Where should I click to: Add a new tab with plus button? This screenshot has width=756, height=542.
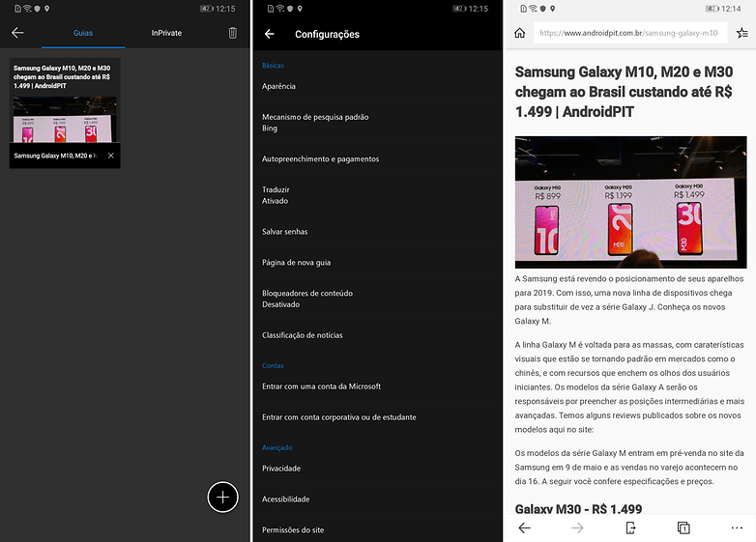tap(222, 497)
